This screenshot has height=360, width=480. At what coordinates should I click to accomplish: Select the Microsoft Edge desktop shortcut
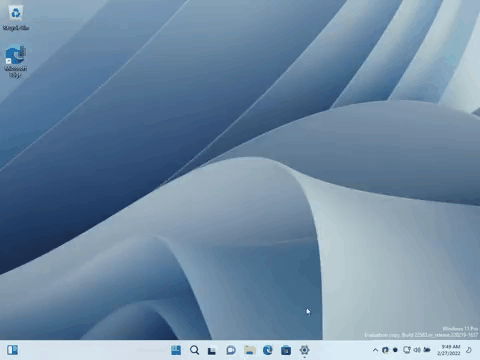15,61
